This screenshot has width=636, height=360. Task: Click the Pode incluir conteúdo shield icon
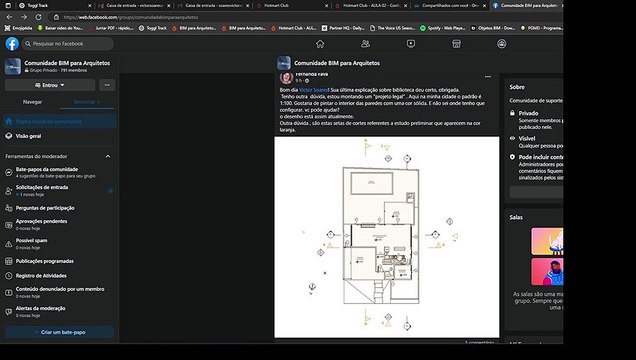[512, 157]
